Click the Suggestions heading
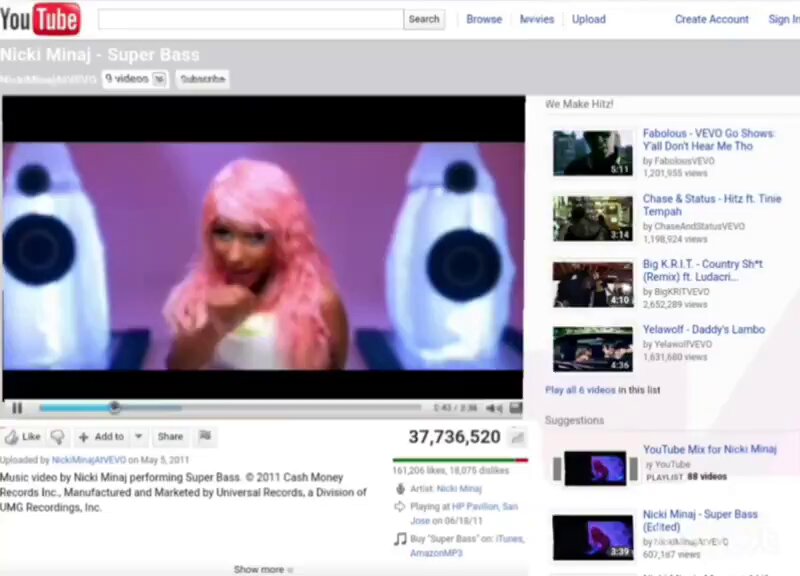Viewport: 800px width, 576px height. (574, 420)
